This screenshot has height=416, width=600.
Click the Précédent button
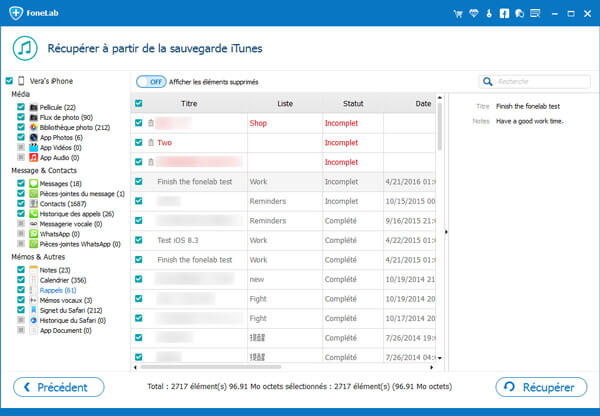pyautogui.click(x=59, y=387)
